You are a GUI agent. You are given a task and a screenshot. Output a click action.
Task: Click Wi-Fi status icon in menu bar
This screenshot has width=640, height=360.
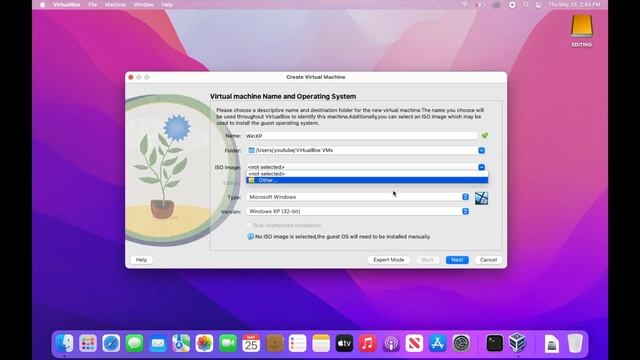pos(465,4)
